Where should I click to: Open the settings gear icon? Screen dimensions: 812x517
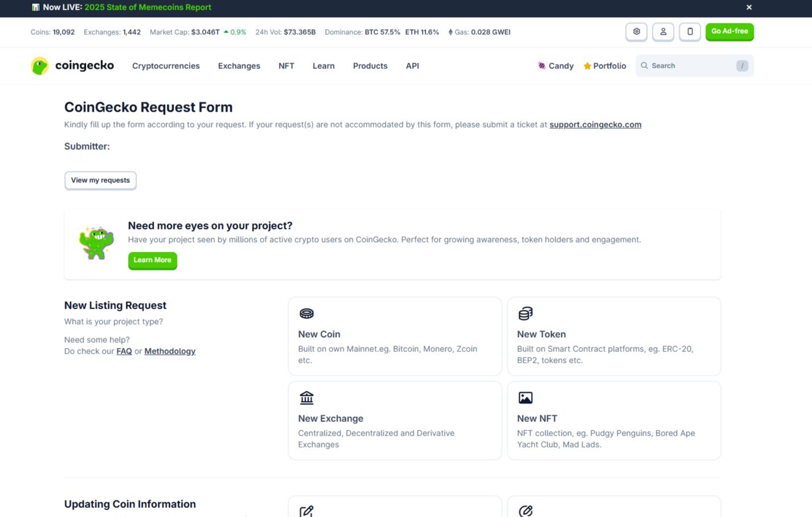[636, 32]
